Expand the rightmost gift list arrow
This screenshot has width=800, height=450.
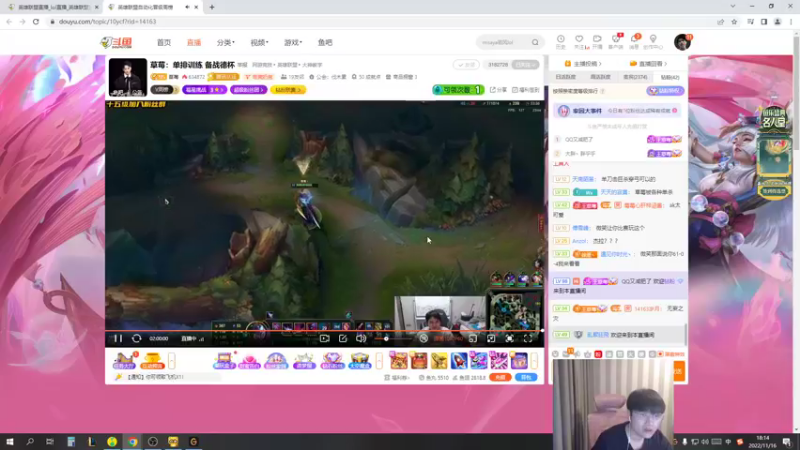coord(534,361)
